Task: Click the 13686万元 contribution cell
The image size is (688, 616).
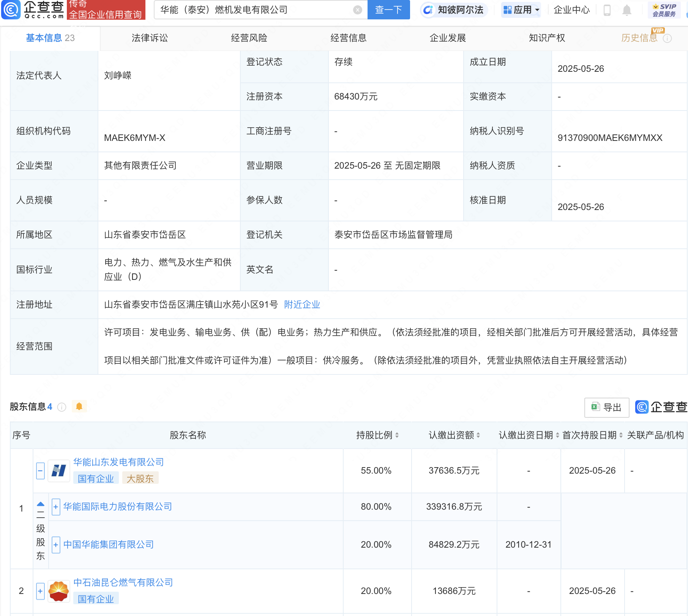Action: point(454,591)
